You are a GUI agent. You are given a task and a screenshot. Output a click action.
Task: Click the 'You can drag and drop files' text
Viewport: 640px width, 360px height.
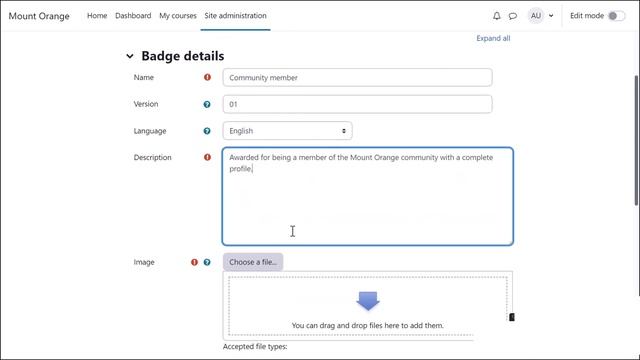(x=368, y=325)
